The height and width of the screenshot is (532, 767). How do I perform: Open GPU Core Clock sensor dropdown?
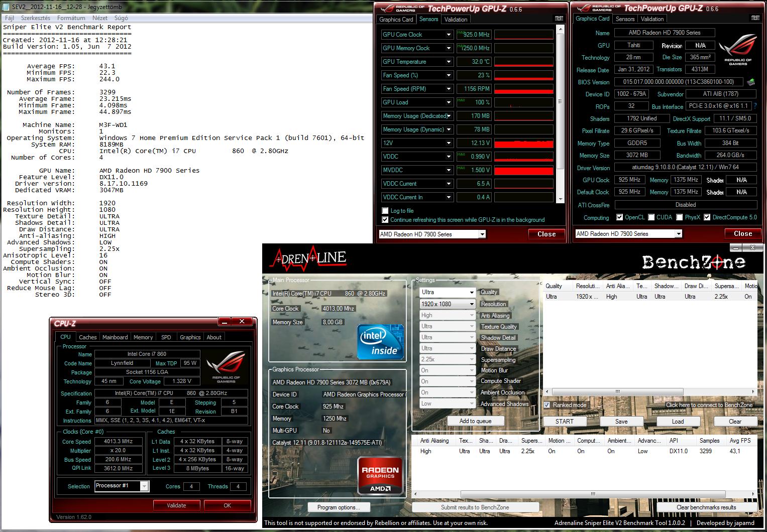pyautogui.click(x=449, y=35)
